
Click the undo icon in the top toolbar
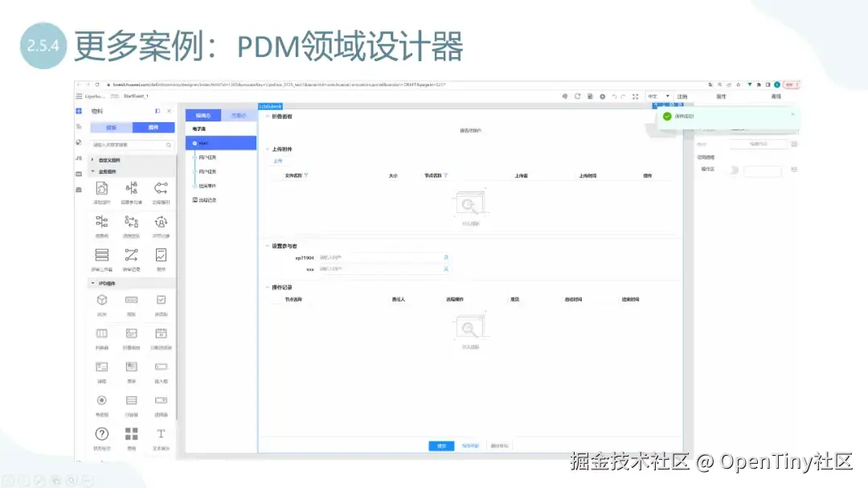tap(615, 96)
